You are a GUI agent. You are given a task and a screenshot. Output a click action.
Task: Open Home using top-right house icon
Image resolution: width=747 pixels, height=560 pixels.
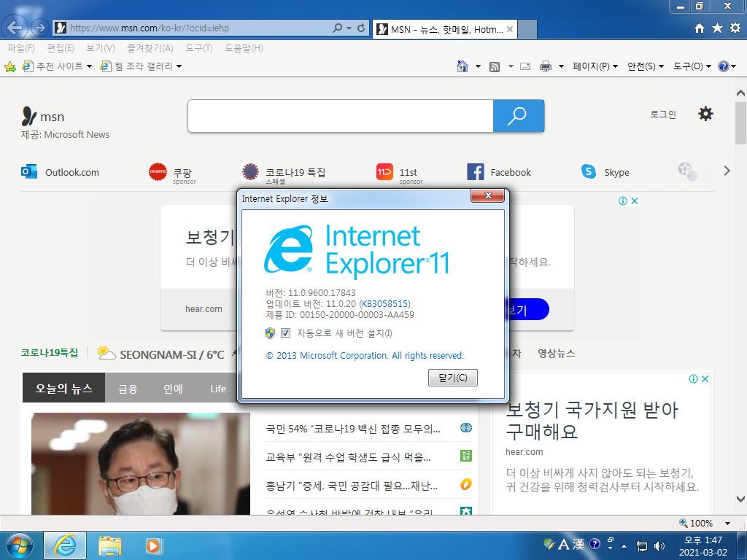tap(699, 28)
